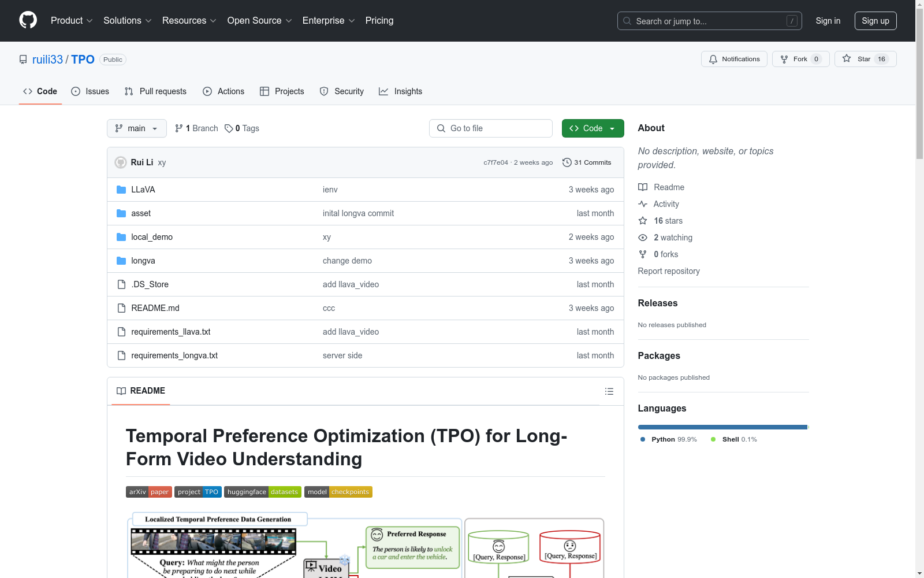Viewport: 924px width, 578px height.
Task: Switch to the Issues tab
Action: click(x=90, y=91)
